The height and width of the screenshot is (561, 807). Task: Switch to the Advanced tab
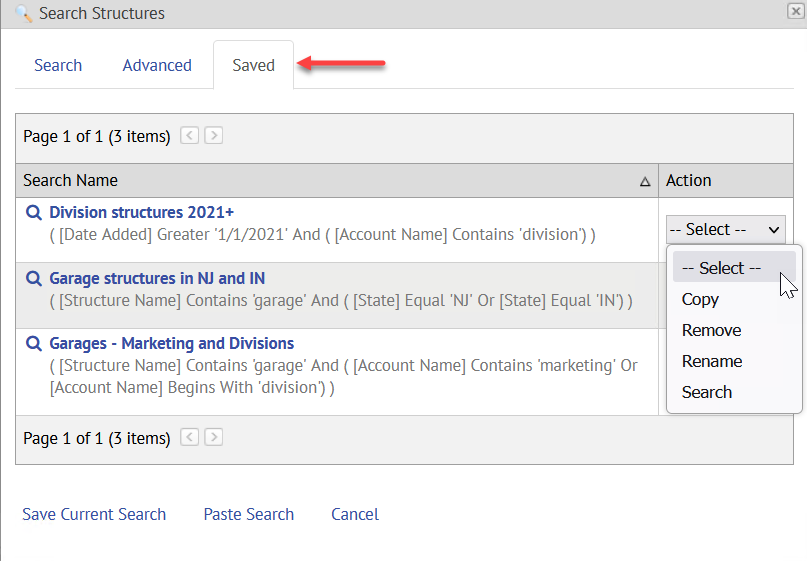click(x=157, y=65)
